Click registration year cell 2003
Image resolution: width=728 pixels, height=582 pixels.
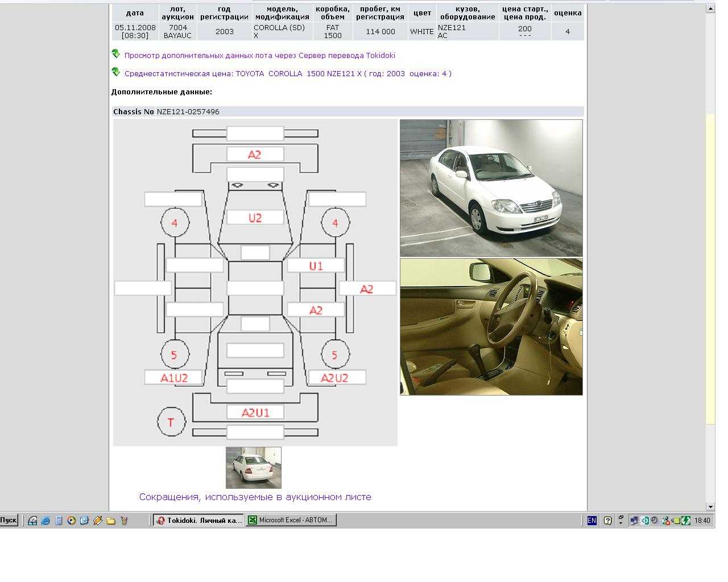(x=225, y=31)
